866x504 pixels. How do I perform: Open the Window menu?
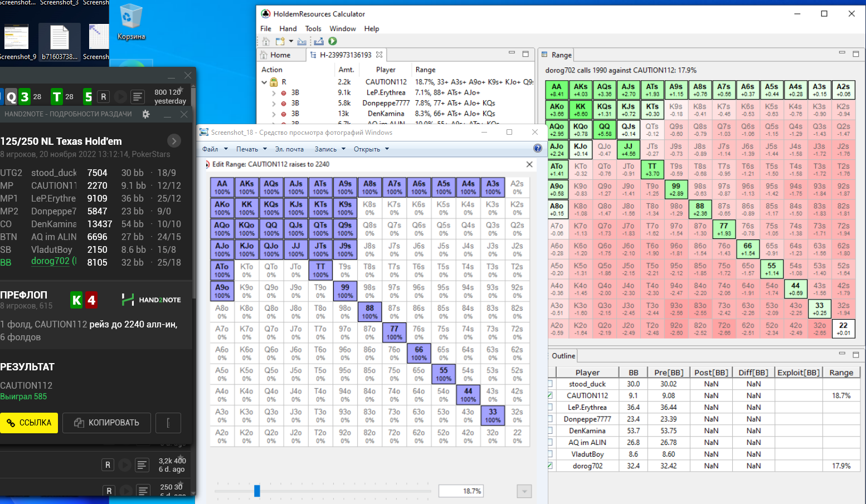(343, 28)
